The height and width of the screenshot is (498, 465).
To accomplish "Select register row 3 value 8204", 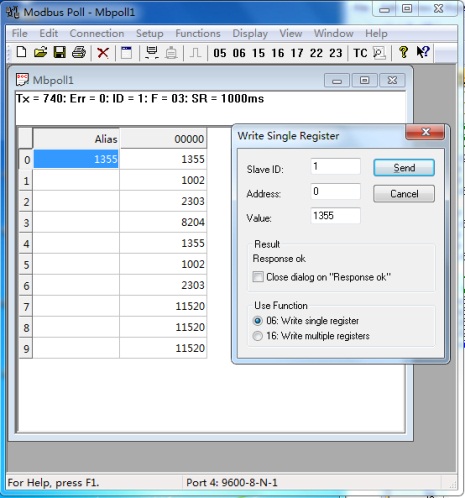I will [x=163, y=222].
